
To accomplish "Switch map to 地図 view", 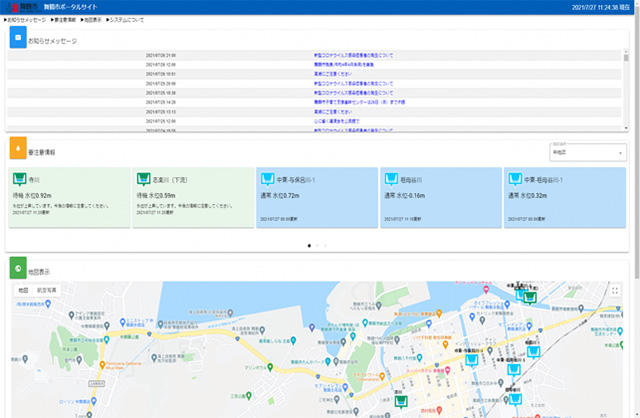I will pos(24,290).
